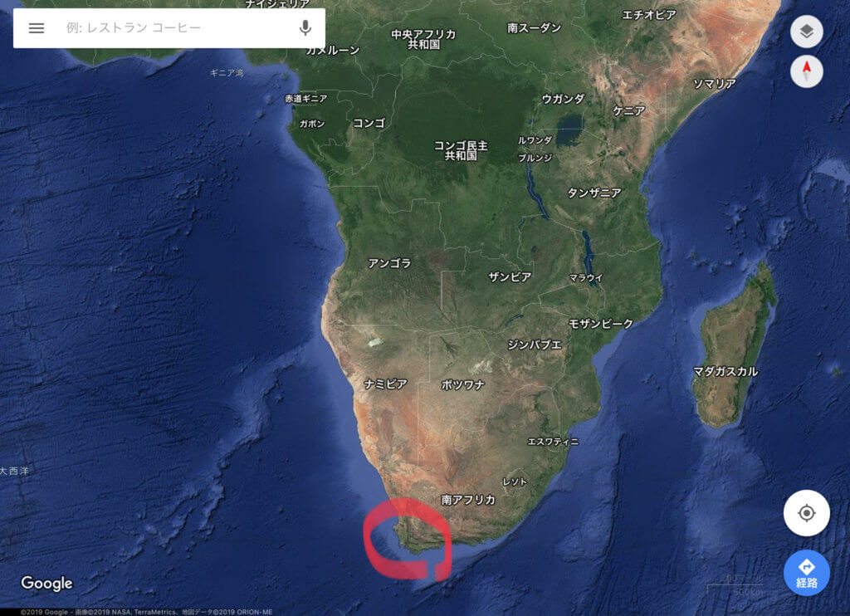
Task: Tap the ボツワナ map label
Action: (x=463, y=385)
